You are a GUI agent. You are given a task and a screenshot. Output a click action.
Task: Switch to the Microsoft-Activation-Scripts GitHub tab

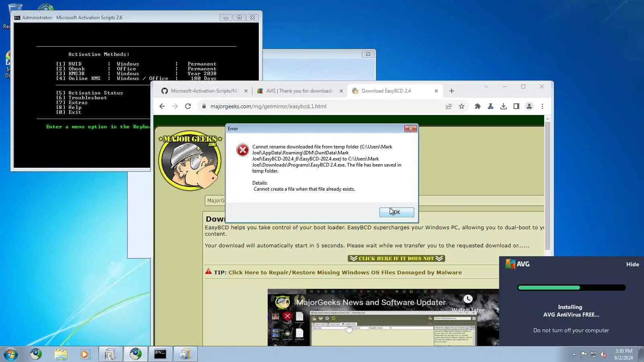(204, 91)
